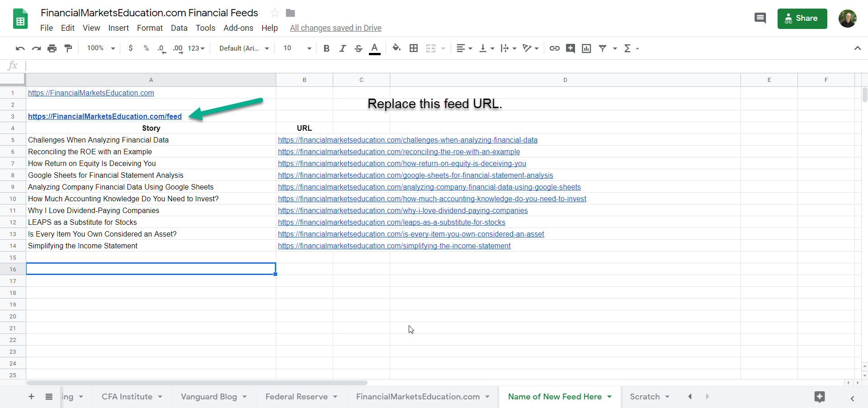Open the Edit menu

68,28
